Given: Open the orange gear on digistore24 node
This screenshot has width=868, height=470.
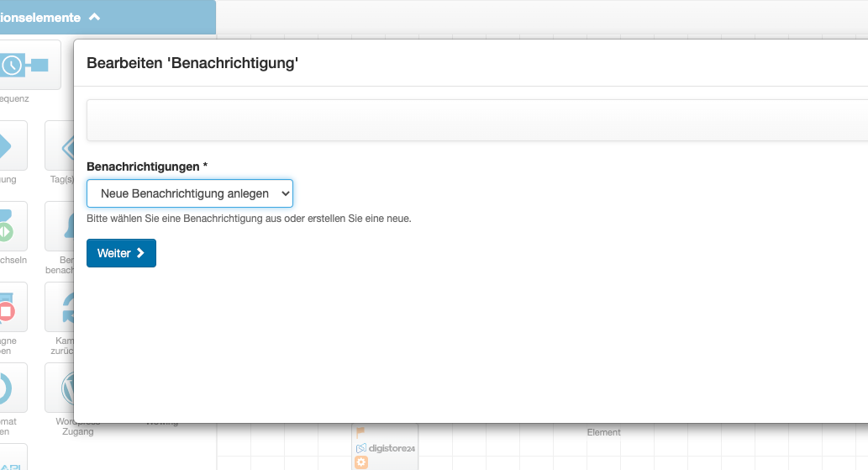Looking at the screenshot, I should [361, 462].
